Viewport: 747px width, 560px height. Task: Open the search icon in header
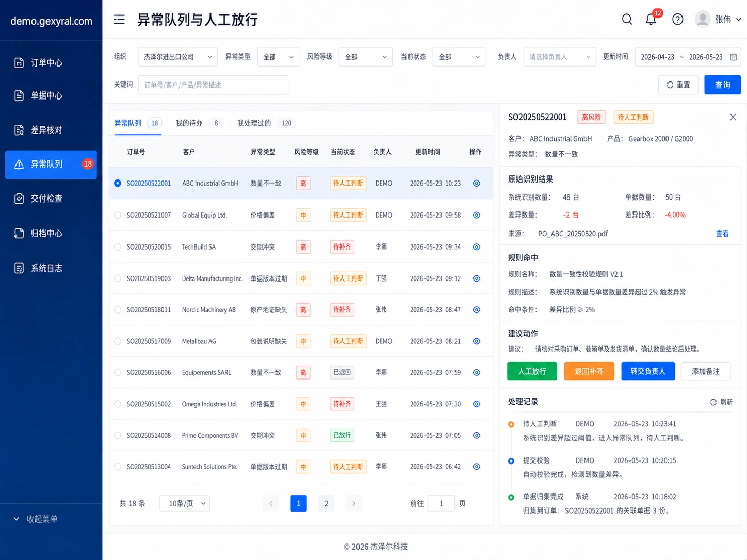point(627,19)
